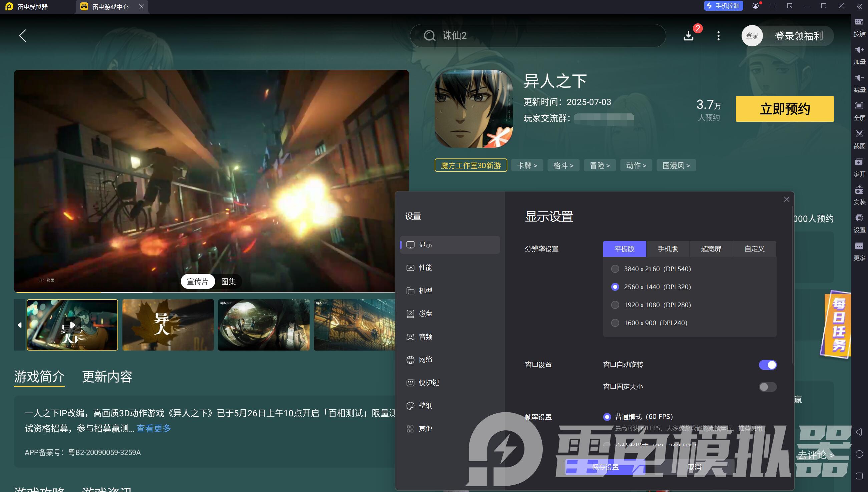Enable fixed window size (窗口固定大小) toggle

767,387
